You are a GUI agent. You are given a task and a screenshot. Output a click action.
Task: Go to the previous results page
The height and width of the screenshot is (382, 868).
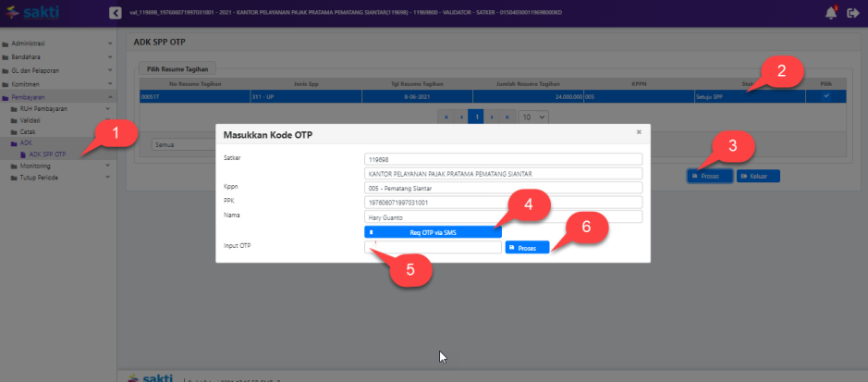point(460,117)
